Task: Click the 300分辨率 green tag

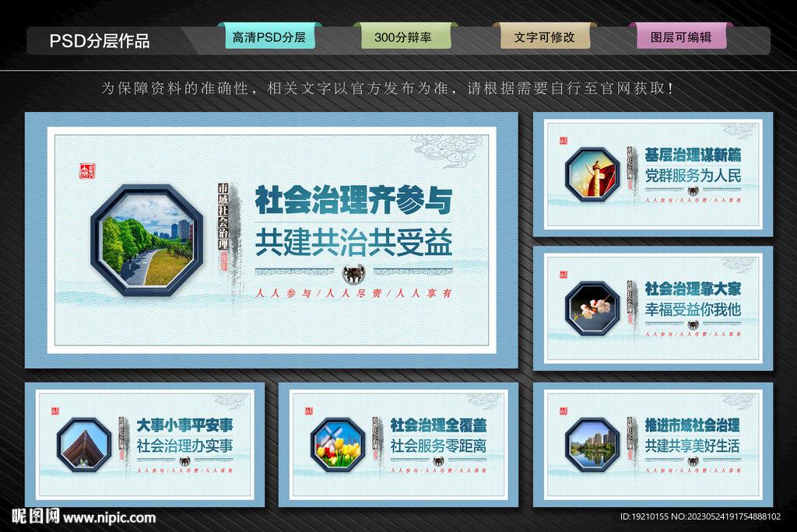Action: click(x=405, y=37)
